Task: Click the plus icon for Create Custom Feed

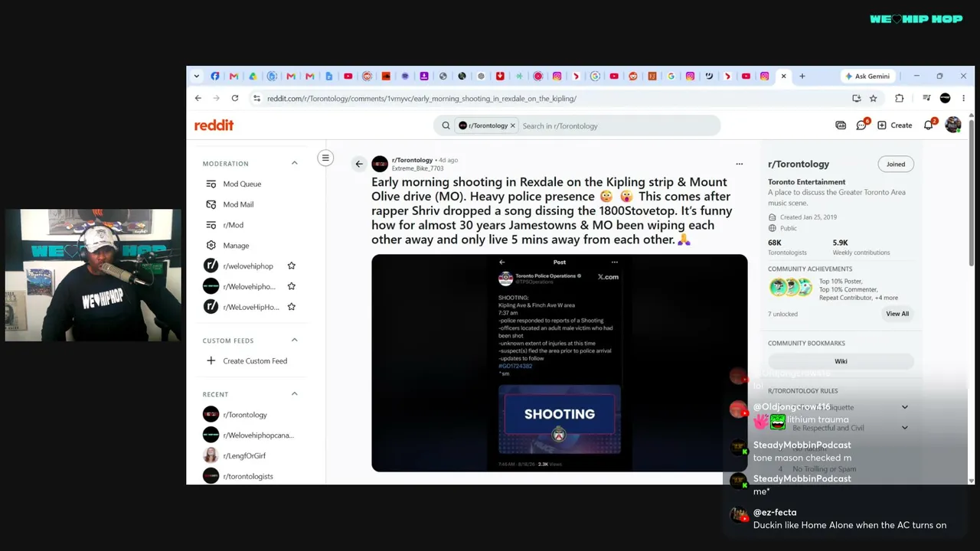Action: [x=211, y=361]
